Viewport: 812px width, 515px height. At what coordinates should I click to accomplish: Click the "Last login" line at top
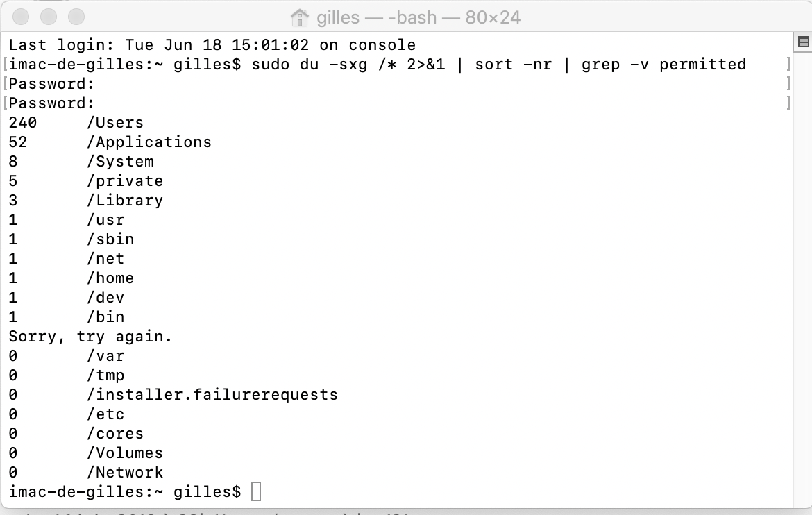212,45
